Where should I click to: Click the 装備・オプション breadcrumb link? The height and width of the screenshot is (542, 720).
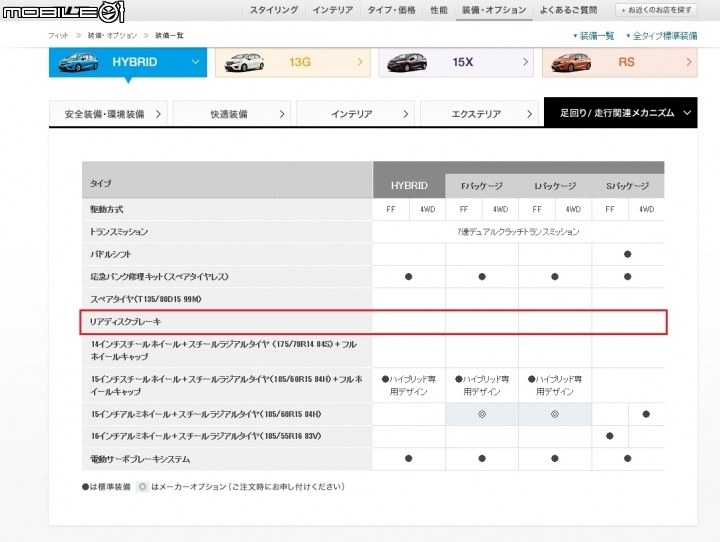(x=112, y=35)
